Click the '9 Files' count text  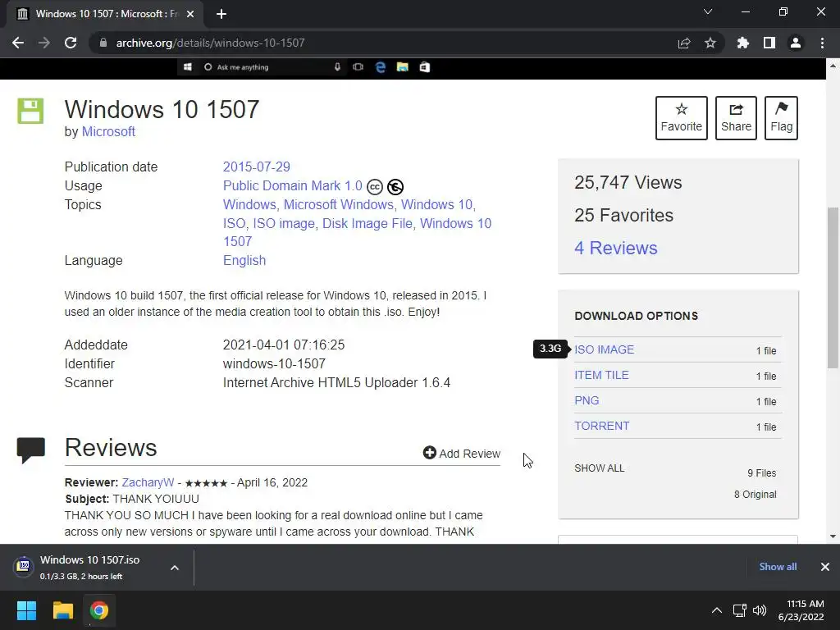pos(762,473)
